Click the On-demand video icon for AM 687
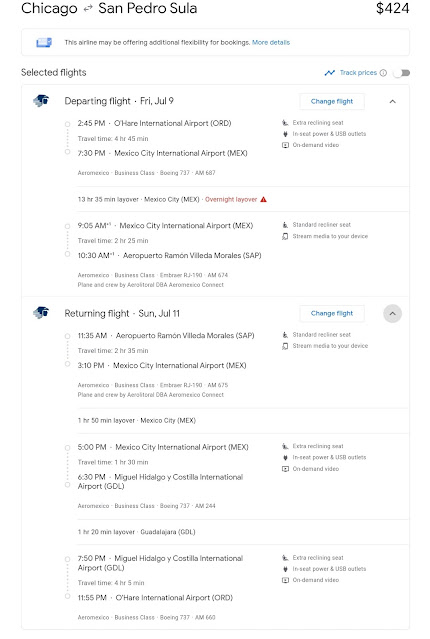The image size is (430, 639). click(285, 145)
